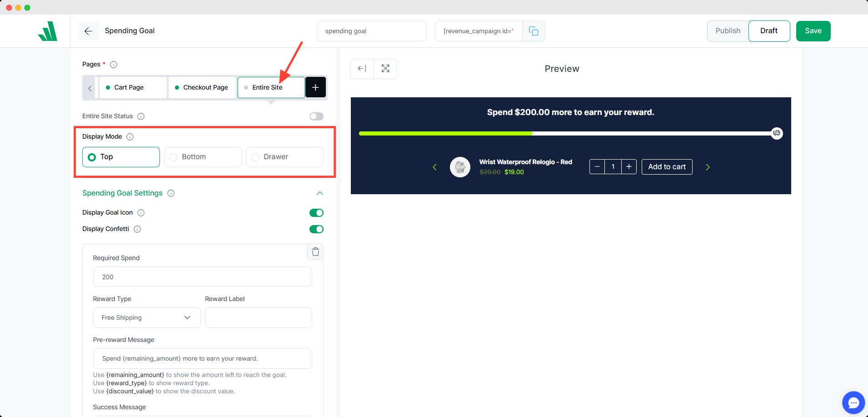Toggle Display Goal Icon switch
The height and width of the screenshot is (417, 868).
point(316,213)
